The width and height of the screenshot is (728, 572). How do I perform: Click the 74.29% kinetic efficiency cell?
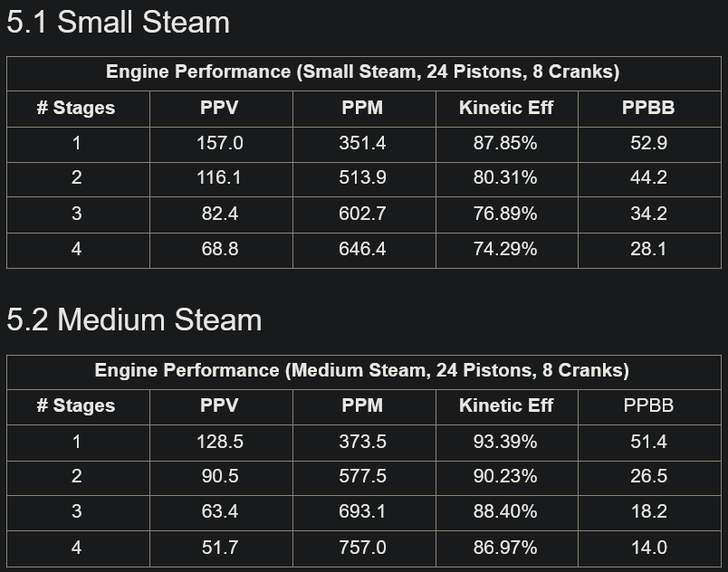[505, 249]
